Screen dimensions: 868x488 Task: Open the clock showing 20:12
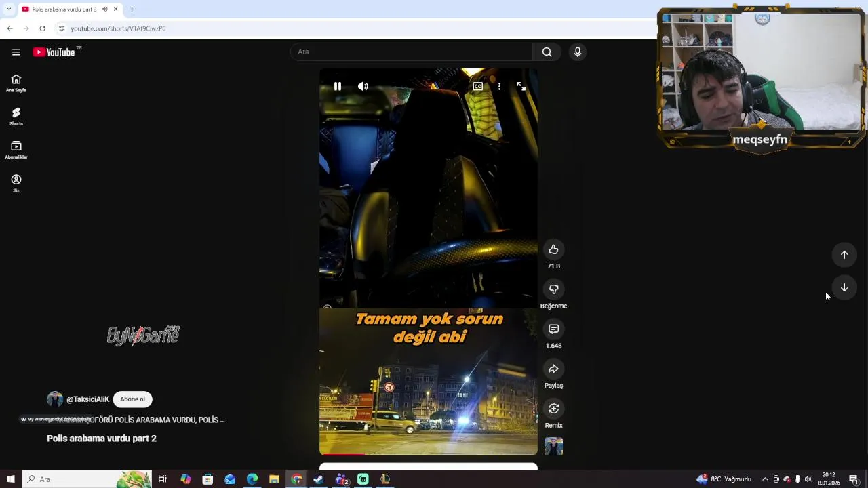(829, 479)
